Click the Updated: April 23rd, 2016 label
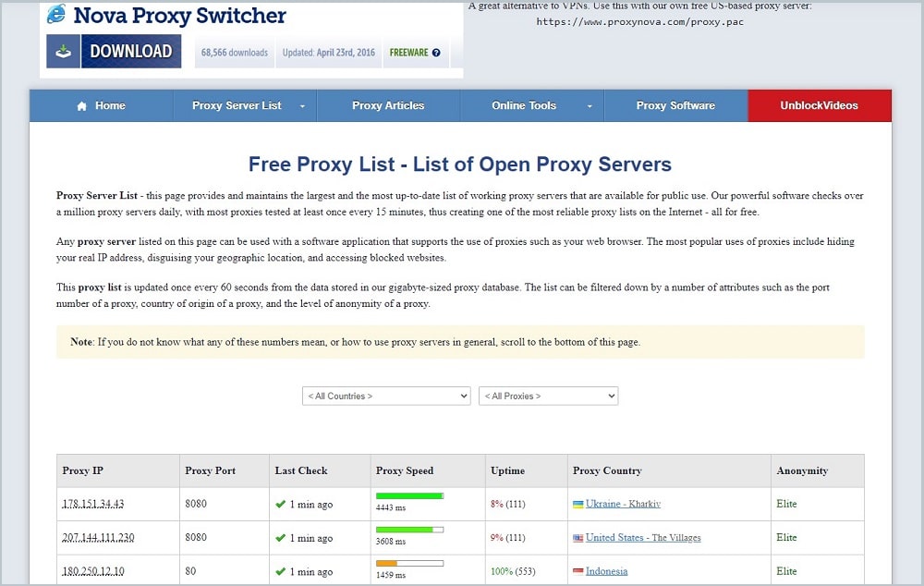924x586 pixels. click(x=329, y=53)
